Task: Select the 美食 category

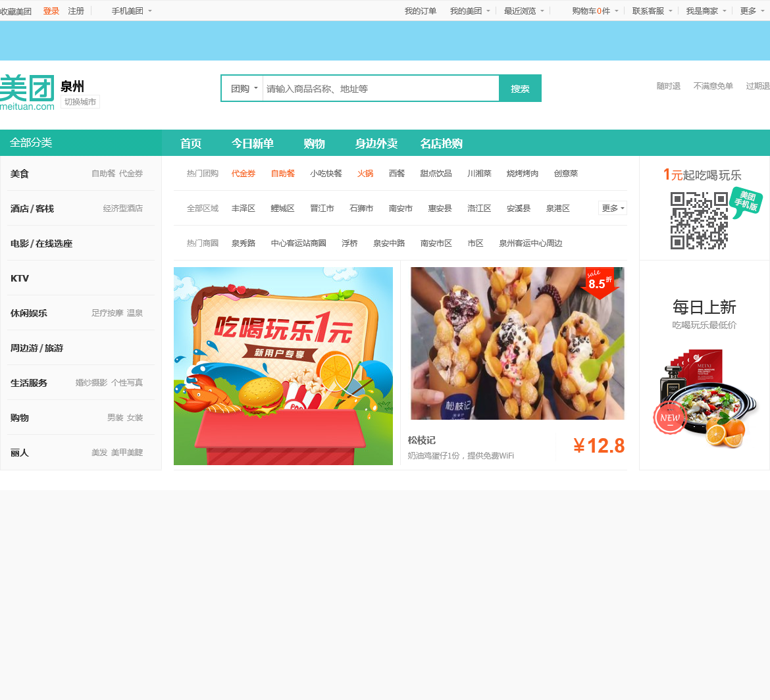Action: point(20,174)
